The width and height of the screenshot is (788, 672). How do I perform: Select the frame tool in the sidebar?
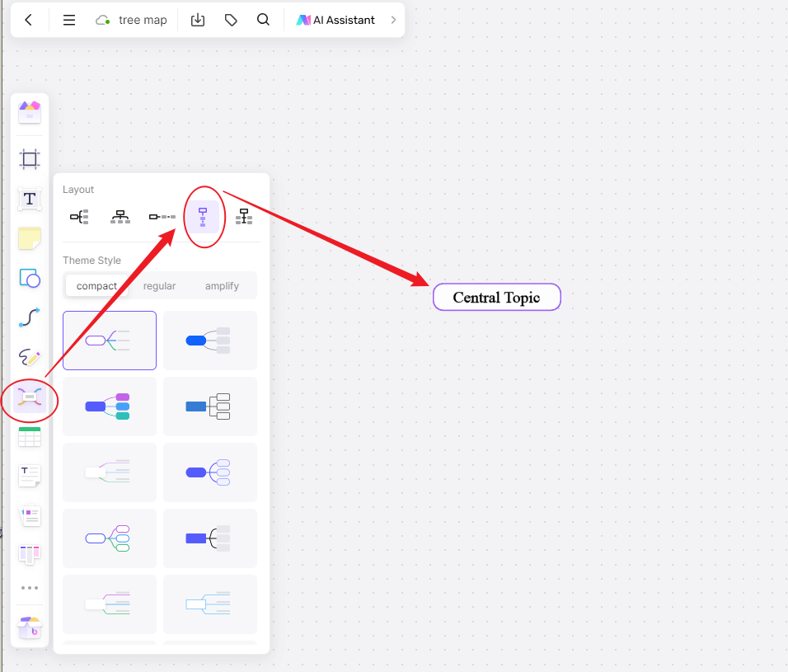(x=30, y=158)
